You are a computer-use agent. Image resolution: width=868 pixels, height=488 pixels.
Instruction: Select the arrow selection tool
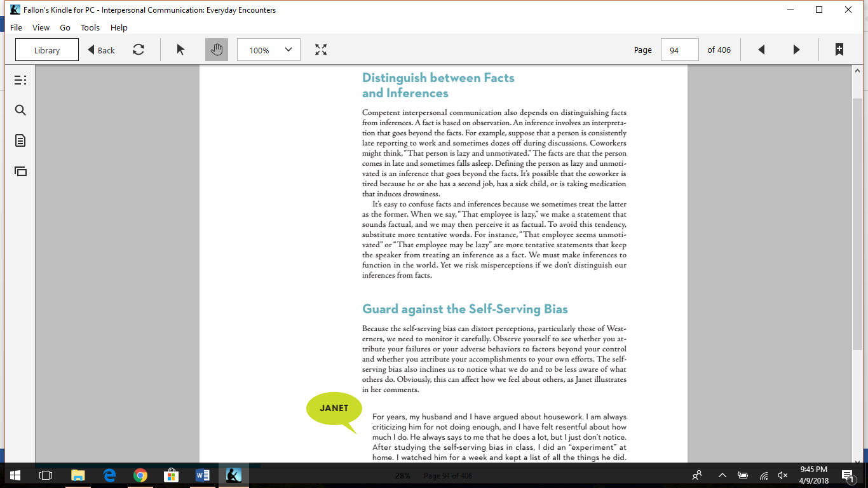pos(180,49)
